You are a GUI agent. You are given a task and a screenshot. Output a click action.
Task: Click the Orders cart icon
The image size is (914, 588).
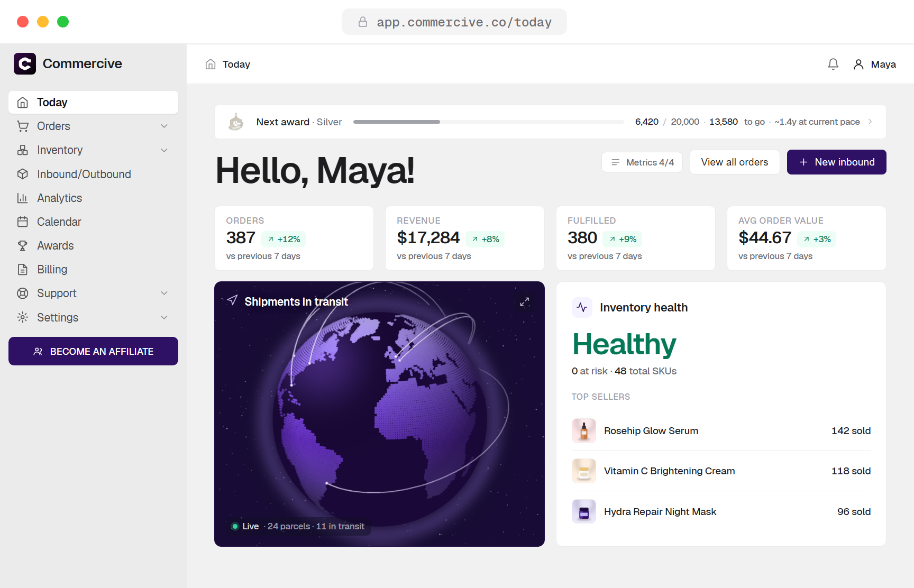[x=23, y=126]
